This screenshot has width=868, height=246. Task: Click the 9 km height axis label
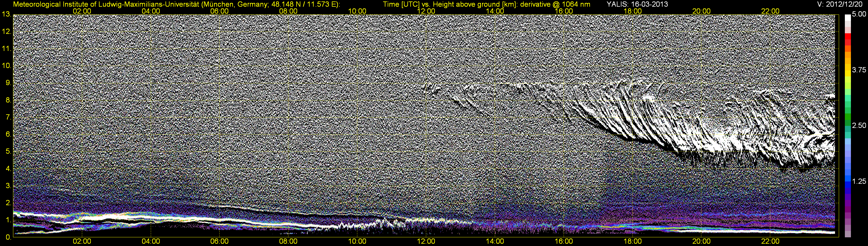(8, 83)
